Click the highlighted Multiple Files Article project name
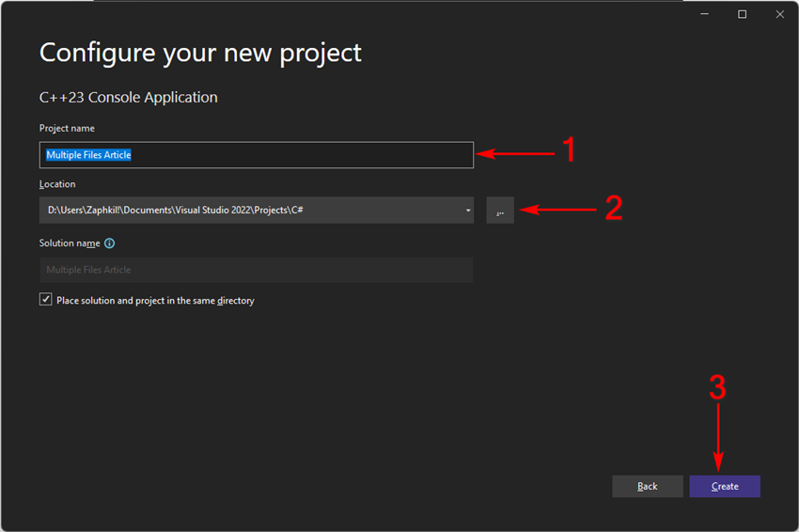 (88, 155)
